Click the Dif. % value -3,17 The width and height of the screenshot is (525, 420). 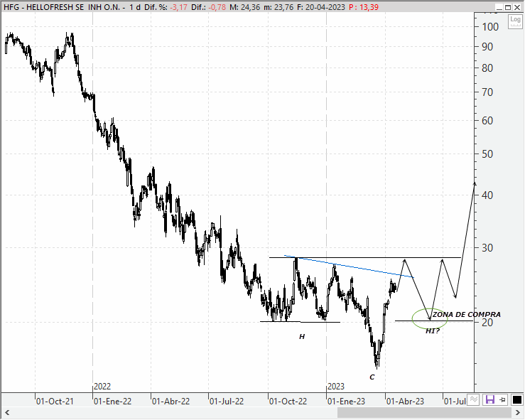tap(178, 7)
